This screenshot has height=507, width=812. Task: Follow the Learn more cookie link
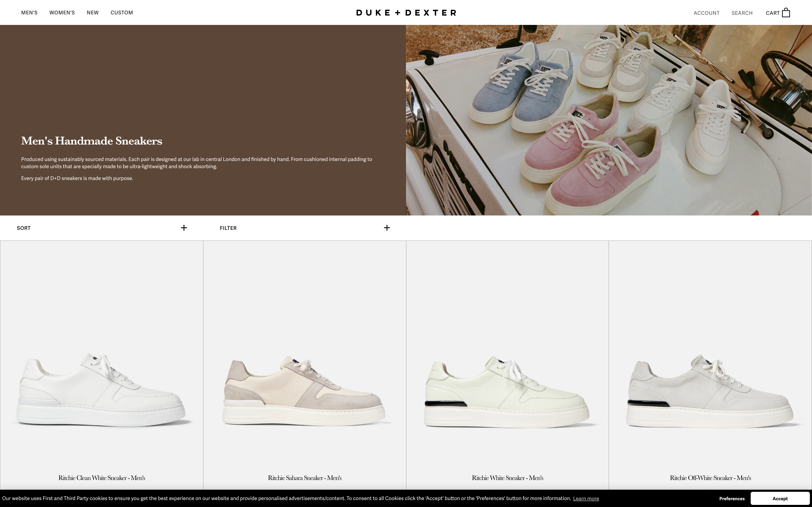(x=586, y=499)
